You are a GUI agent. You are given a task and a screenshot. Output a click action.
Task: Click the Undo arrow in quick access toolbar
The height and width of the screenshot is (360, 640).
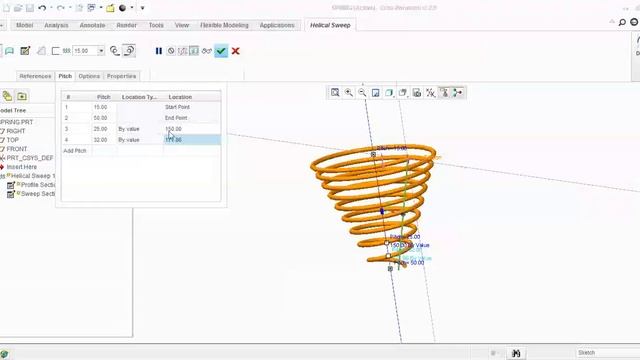[42, 8]
